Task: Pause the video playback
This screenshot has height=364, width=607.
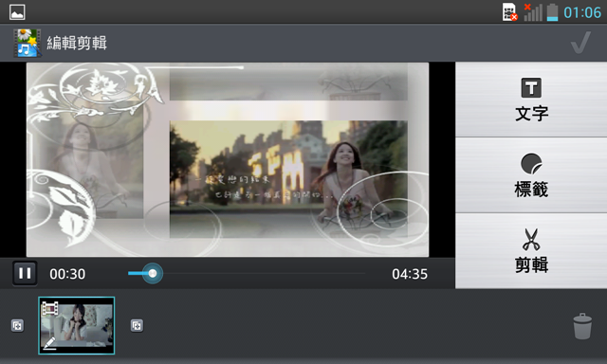Action: point(25,274)
